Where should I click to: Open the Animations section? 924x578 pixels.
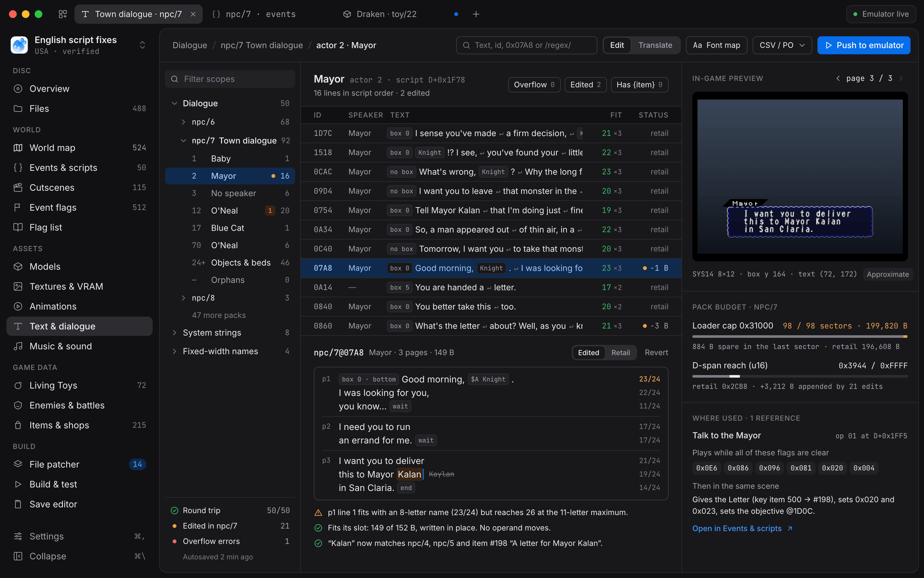[x=80, y=306]
